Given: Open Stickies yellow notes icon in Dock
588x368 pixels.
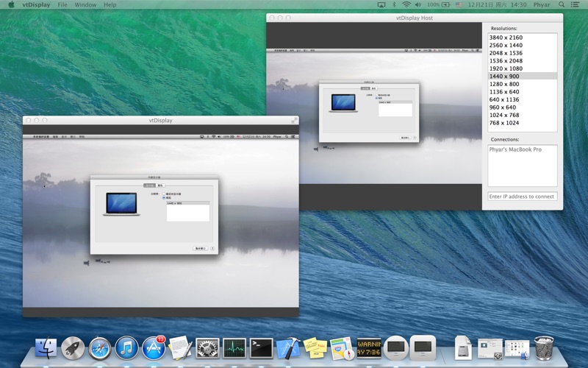Looking at the screenshot, I should (x=315, y=348).
